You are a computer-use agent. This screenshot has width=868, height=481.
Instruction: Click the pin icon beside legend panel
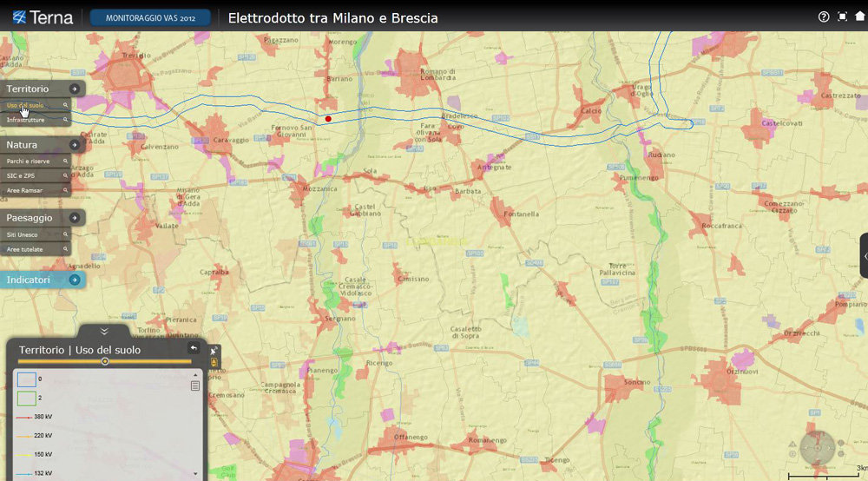(x=214, y=350)
